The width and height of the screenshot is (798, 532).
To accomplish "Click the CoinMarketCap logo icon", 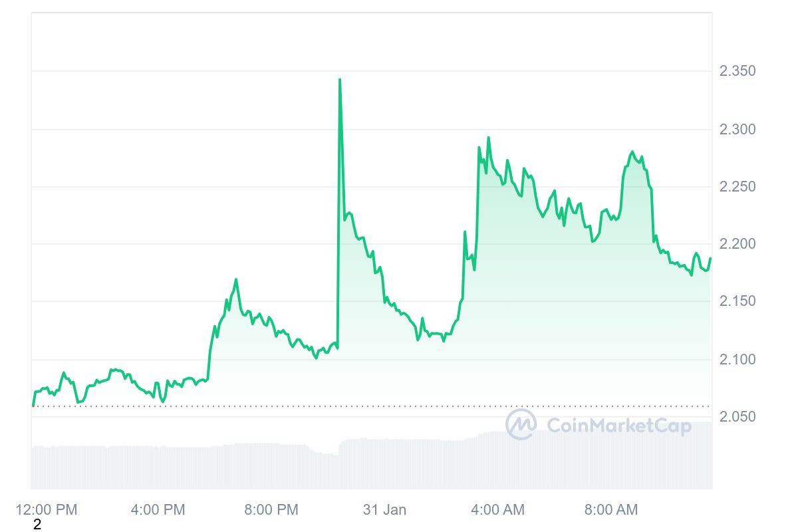I will pos(521,424).
